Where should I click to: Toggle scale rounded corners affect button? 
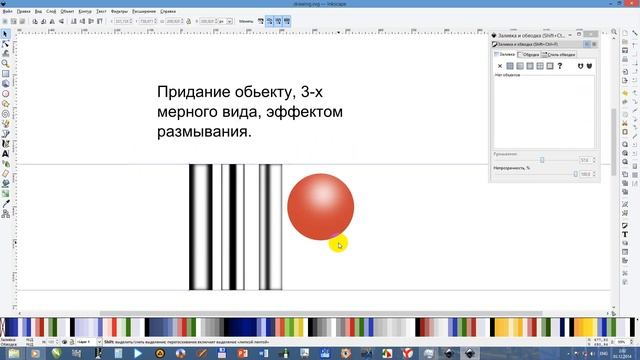click(x=269, y=21)
